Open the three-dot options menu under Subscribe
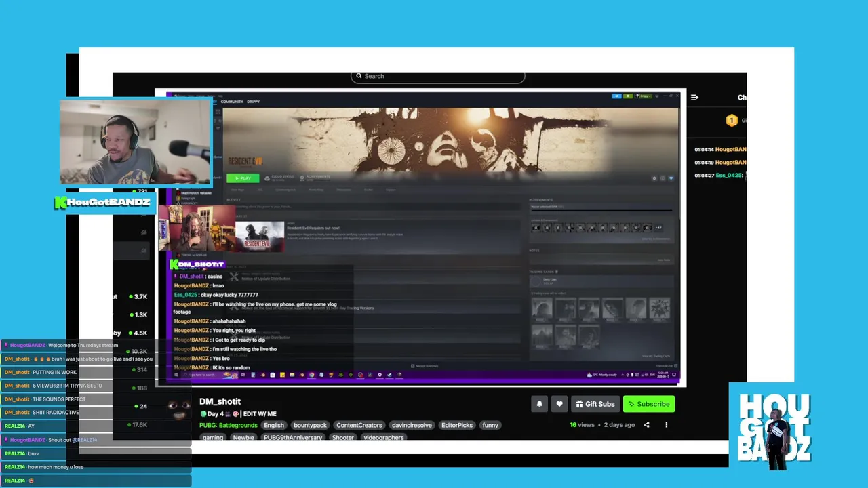The height and width of the screenshot is (488, 868). click(666, 425)
